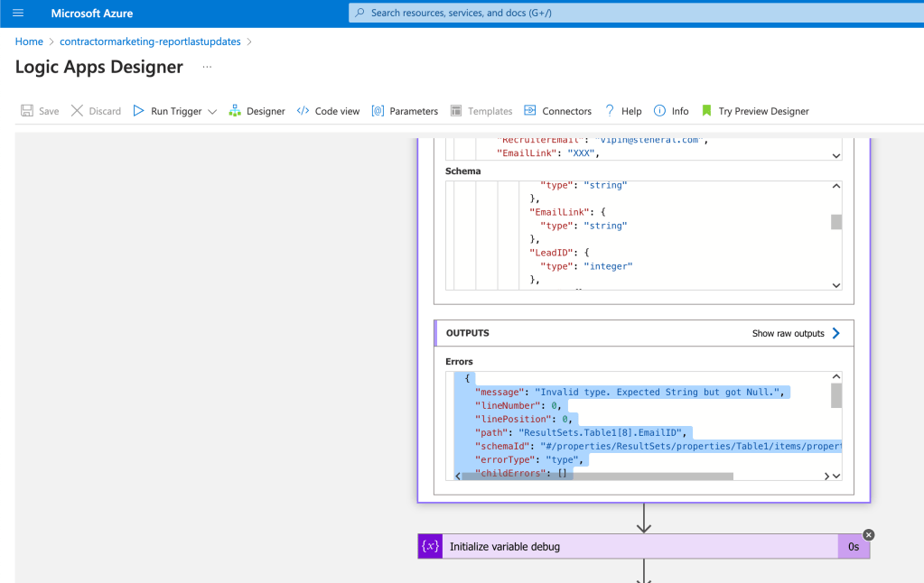Viewport: 924px width, 583px height.
Task: Click the Errors box scroll-down arrow
Action: coord(836,476)
